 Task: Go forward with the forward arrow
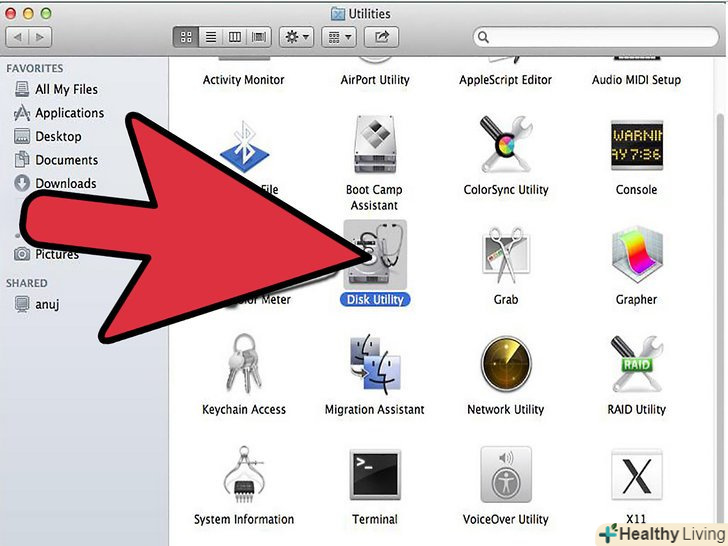point(40,37)
